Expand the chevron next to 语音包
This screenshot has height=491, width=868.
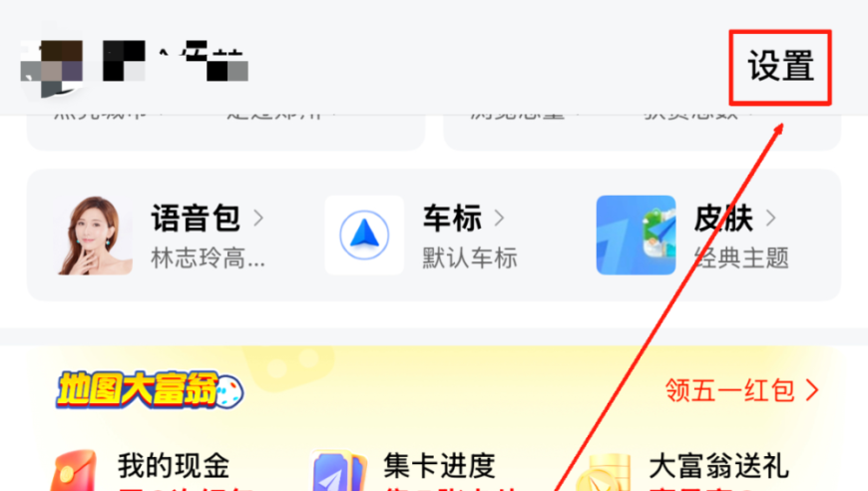click(258, 219)
